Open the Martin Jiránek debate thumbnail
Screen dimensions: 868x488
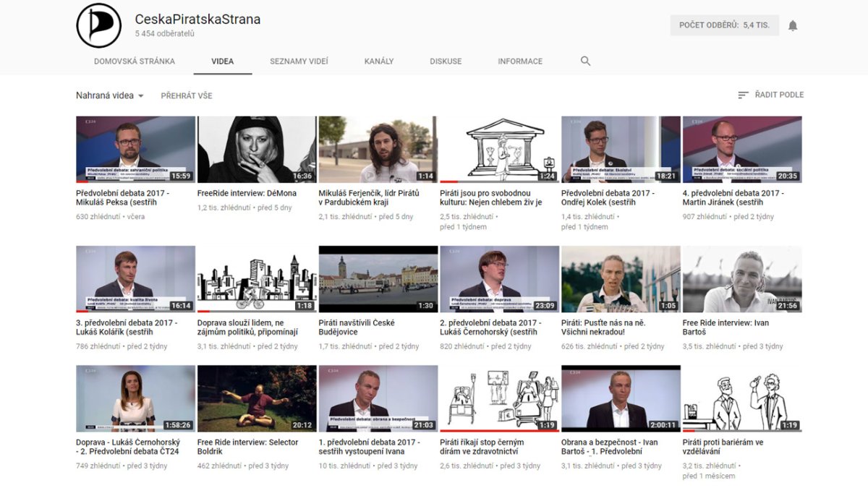742,150
